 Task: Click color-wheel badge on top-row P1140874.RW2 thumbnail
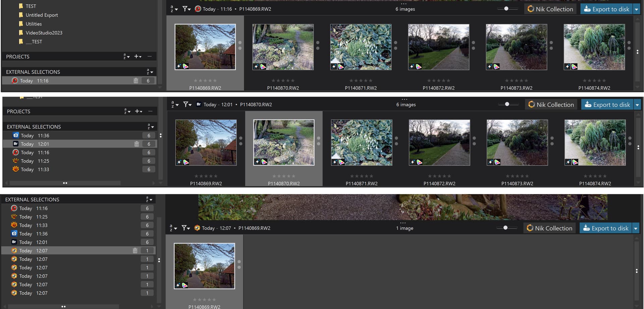pos(575,67)
